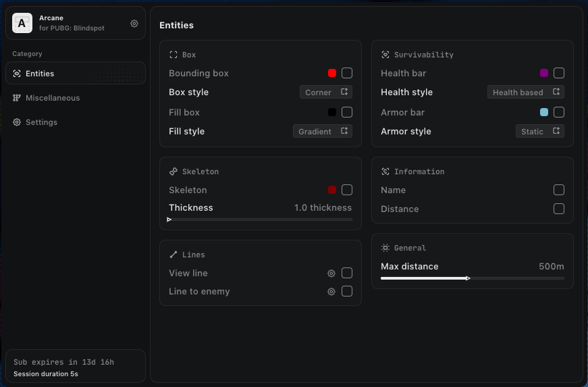Open the Fill style Gradient dropdown
This screenshot has height=387, width=588.
[323, 132]
